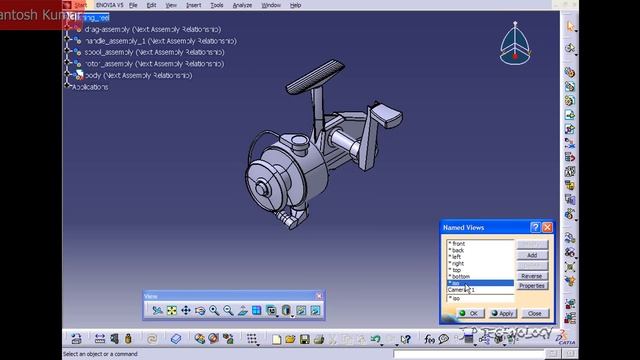
Task: Open the Start menu
Action: (80, 5)
